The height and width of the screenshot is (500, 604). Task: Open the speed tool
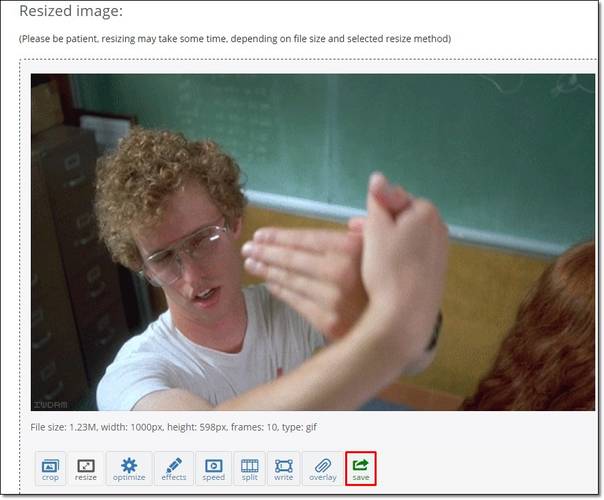click(x=213, y=469)
